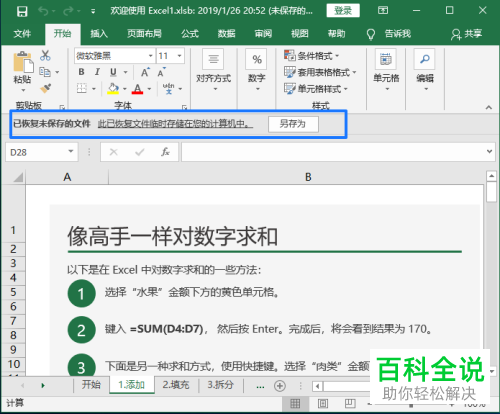Switch to the 页面布局 ribbon tab

click(x=144, y=34)
